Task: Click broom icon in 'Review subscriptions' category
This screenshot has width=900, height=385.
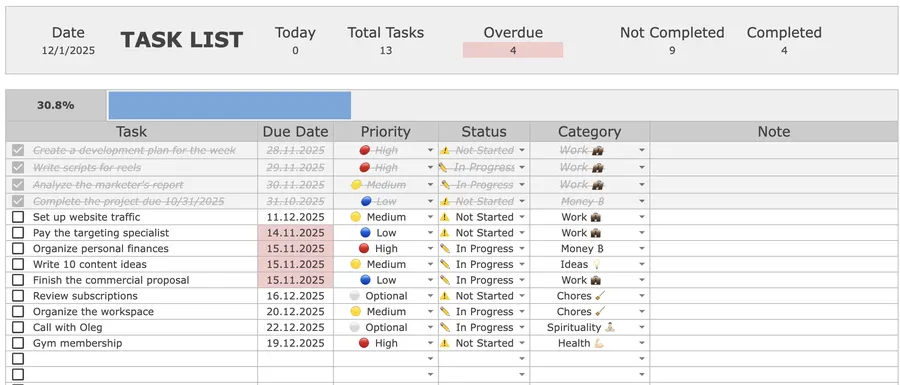Action: [x=600, y=296]
